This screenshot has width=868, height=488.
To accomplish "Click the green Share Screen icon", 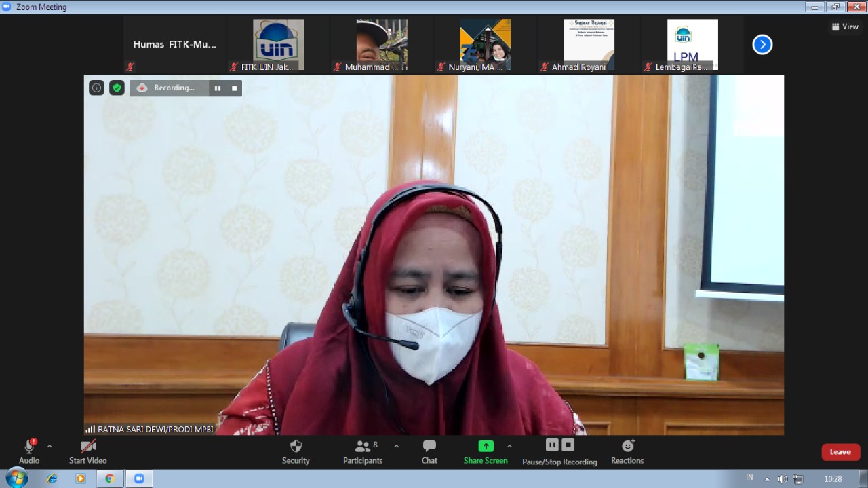I will (x=486, y=446).
